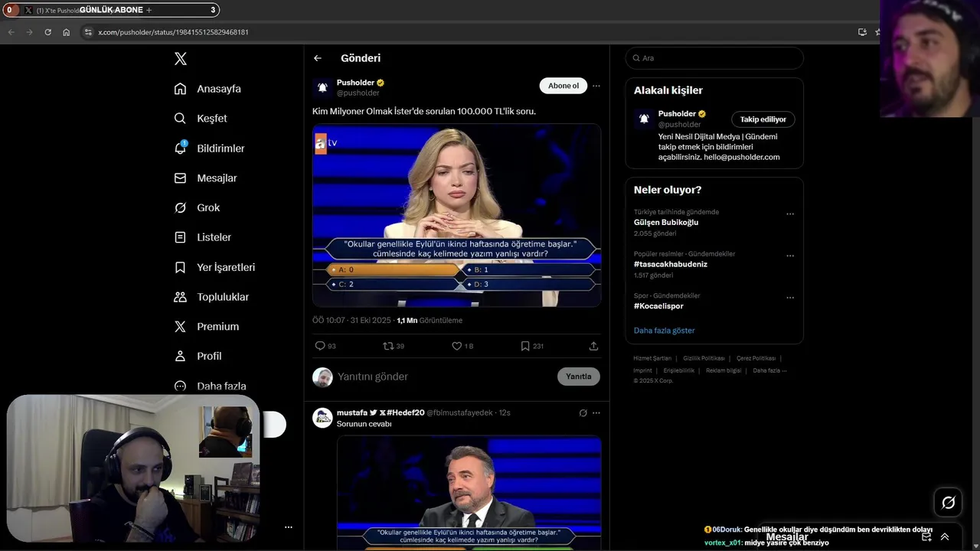Open the account menu three dots in the sidebar

coord(289,527)
